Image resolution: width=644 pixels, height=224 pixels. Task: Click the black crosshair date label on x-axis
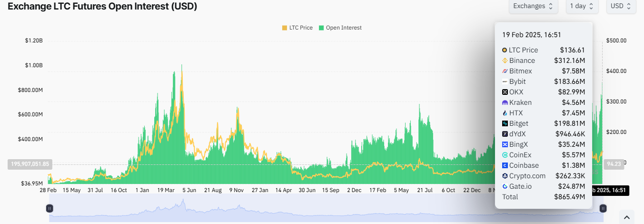[x=611, y=191]
